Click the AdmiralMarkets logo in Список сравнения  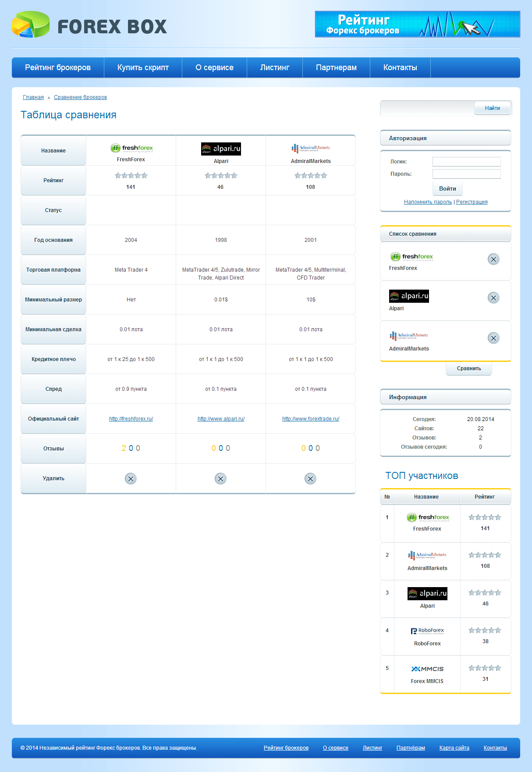(x=409, y=336)
